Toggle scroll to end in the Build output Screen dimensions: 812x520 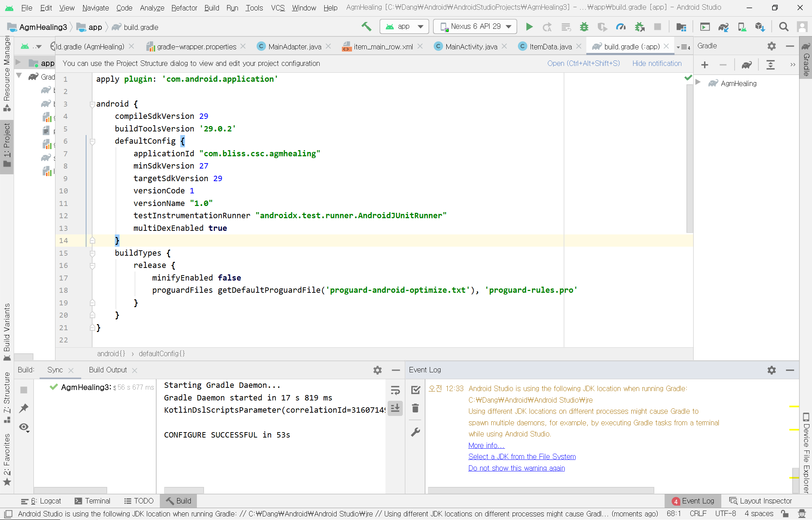(395, 408)
